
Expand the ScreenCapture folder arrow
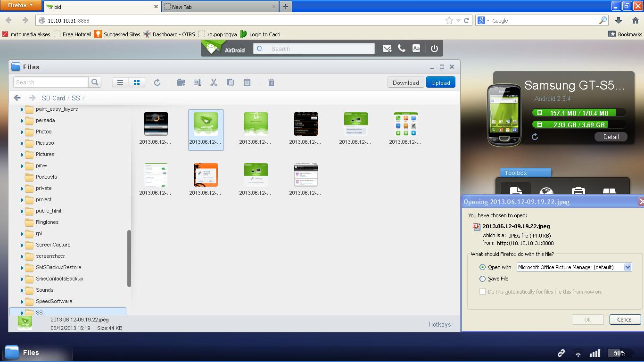point(22,245)
